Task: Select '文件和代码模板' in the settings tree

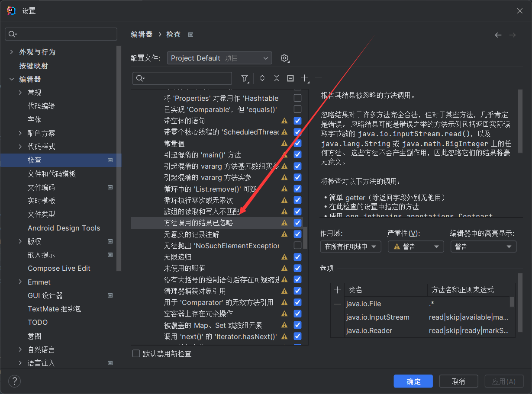Action: coord(52,174)
